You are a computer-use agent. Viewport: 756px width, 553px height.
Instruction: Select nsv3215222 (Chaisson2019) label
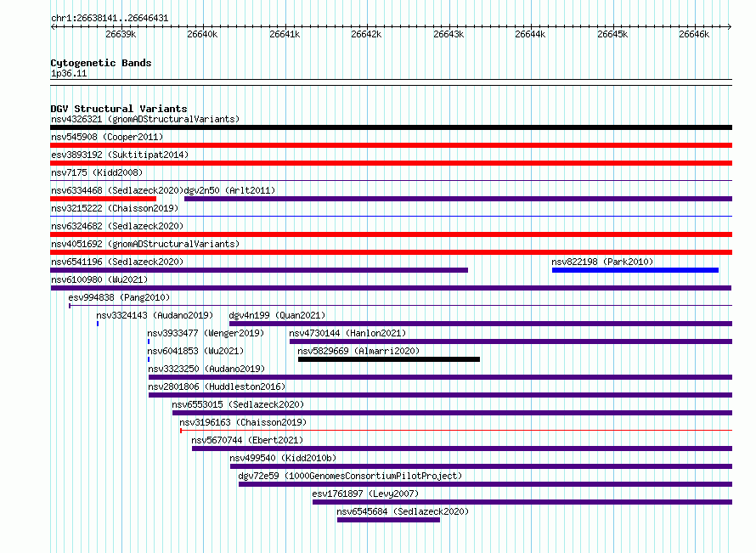[x=115, y=208]
